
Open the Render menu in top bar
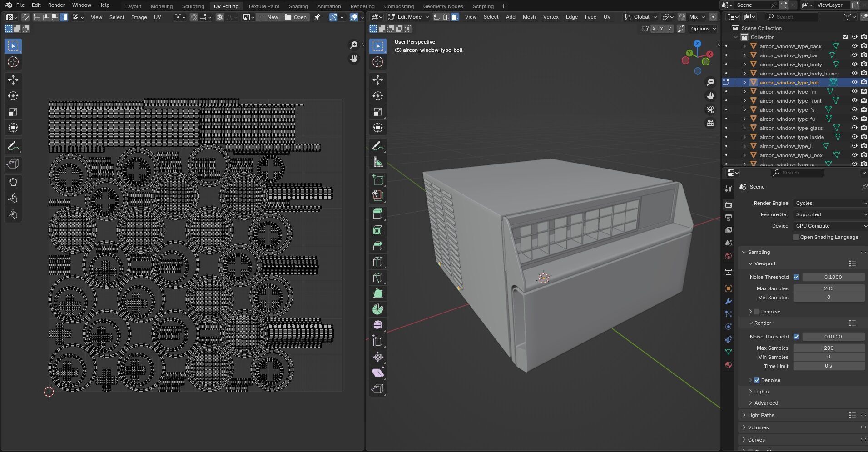[x=56, y=5]
